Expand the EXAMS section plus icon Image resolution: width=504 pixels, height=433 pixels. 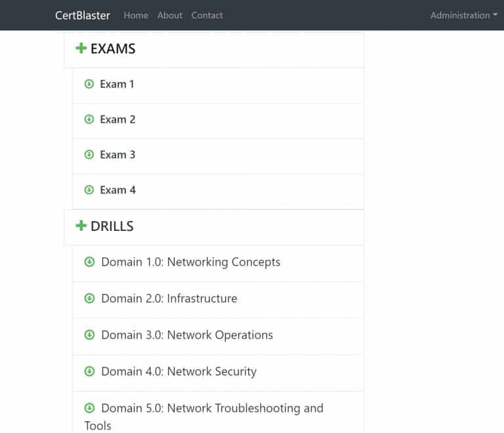pyautogui.click(x=81, y=49)
